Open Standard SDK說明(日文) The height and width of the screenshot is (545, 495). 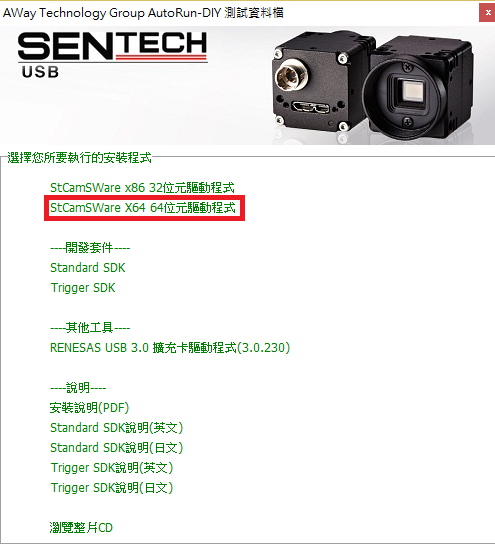(x=116, y=448)
